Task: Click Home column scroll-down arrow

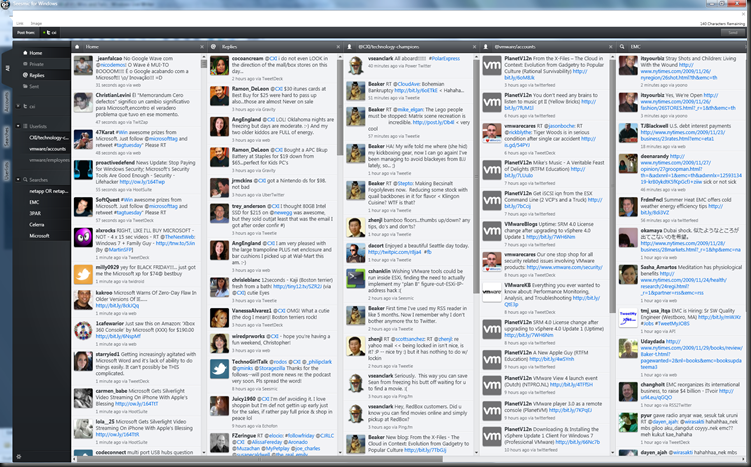Action: point(204,452)
